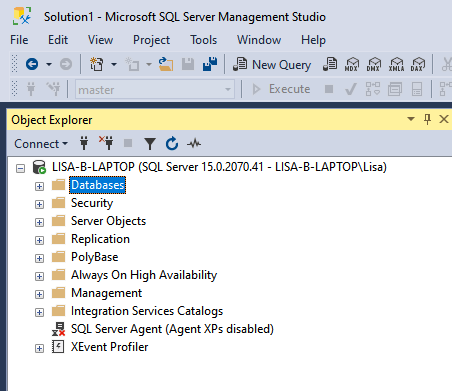Screen dimensions: 452x391
Task: Select the Security tree item
Action: [x=92, y=203]
